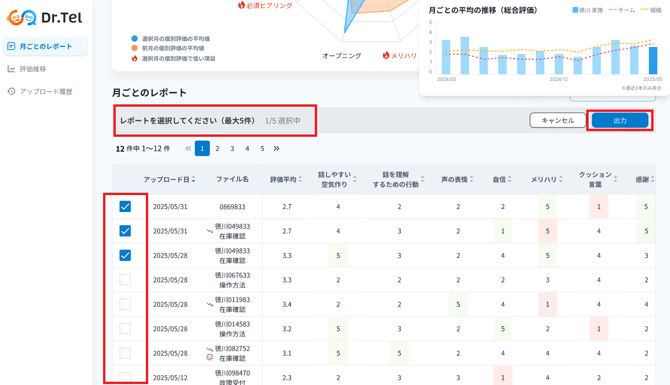Sort the table by 評価平均
The image size is (670, 385).
tap(300, 179)
